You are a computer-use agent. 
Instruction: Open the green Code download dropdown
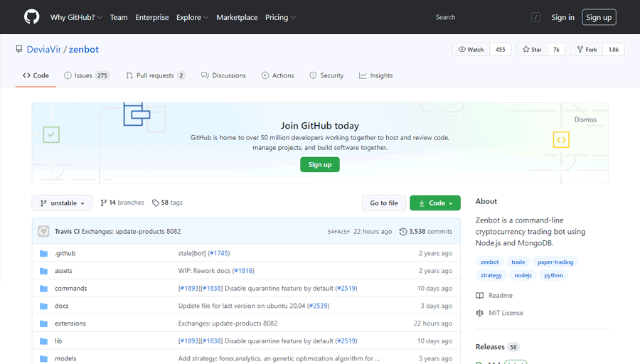click(x=435, y=203)
